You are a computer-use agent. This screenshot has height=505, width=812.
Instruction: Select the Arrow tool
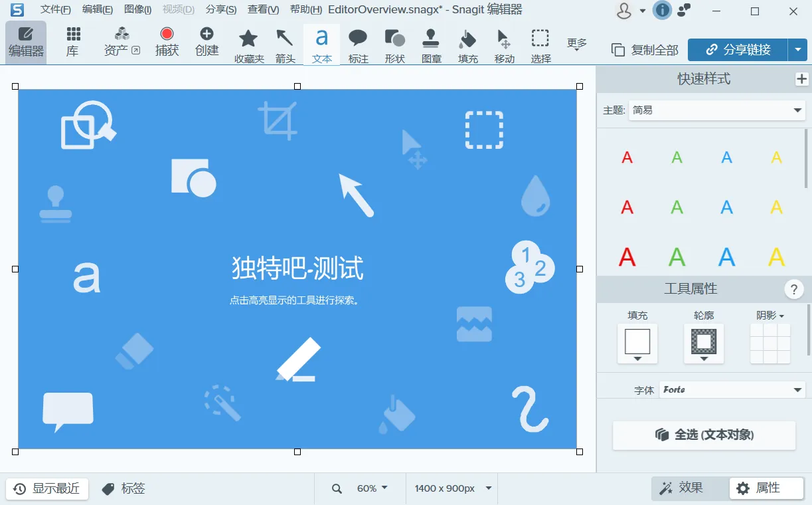pyautogui.click(x=285, y=45)
